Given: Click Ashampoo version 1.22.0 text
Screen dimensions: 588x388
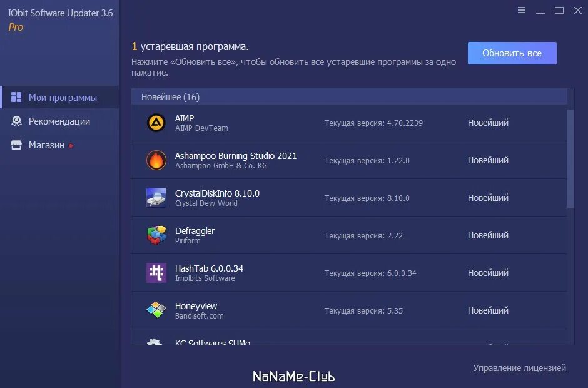Looking at the screenshot, I should click(367, 161).
